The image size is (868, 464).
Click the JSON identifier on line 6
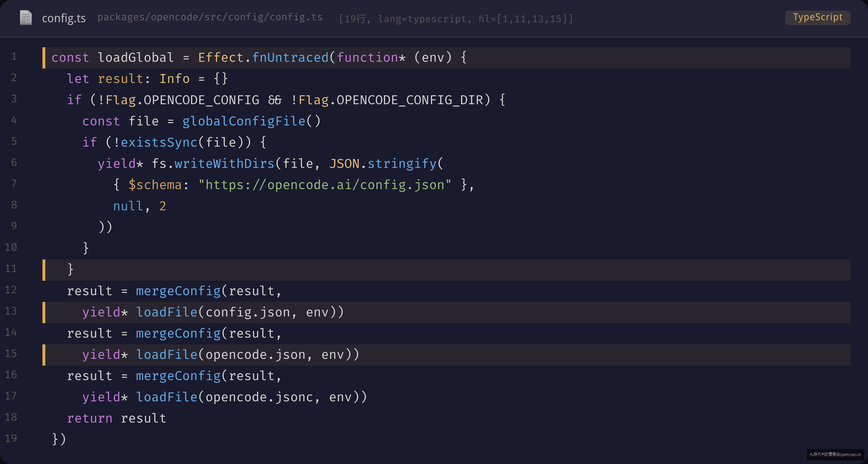pyautogui.click(x=344, y=164)
